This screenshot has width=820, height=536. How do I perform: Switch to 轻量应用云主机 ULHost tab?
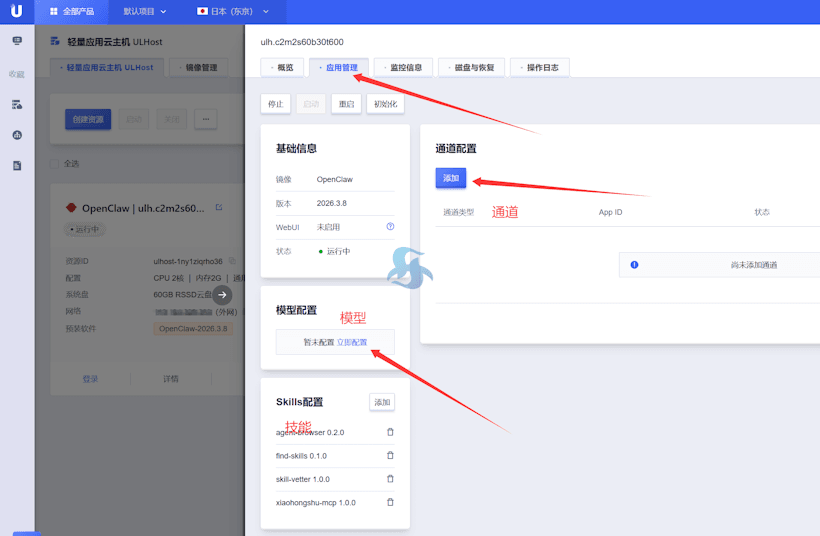point(107,67)
